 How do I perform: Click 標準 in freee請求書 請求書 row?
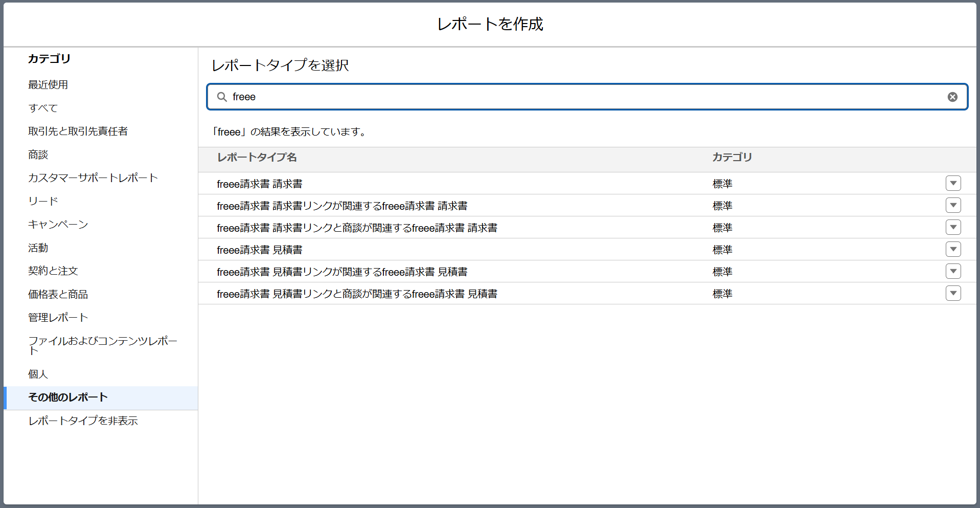coord(722,184)
